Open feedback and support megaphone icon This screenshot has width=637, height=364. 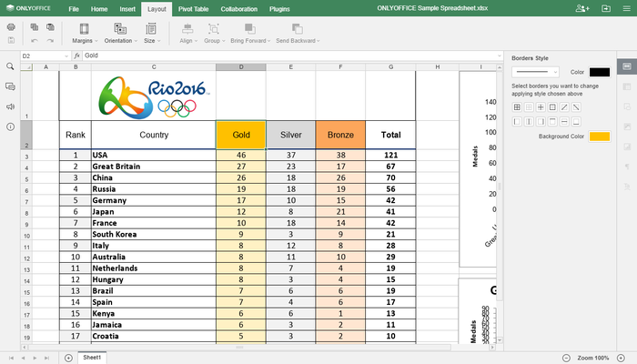(x=10, y=106)
